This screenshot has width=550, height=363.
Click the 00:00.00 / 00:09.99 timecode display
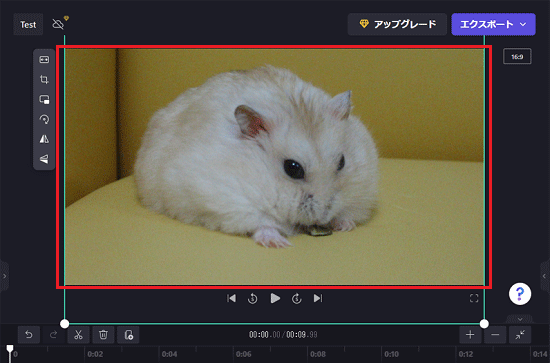(283, 335)
